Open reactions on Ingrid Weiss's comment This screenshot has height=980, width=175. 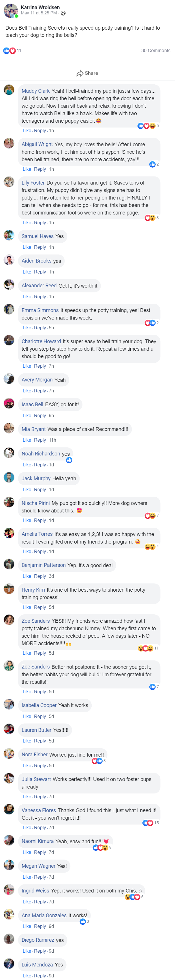132,897
